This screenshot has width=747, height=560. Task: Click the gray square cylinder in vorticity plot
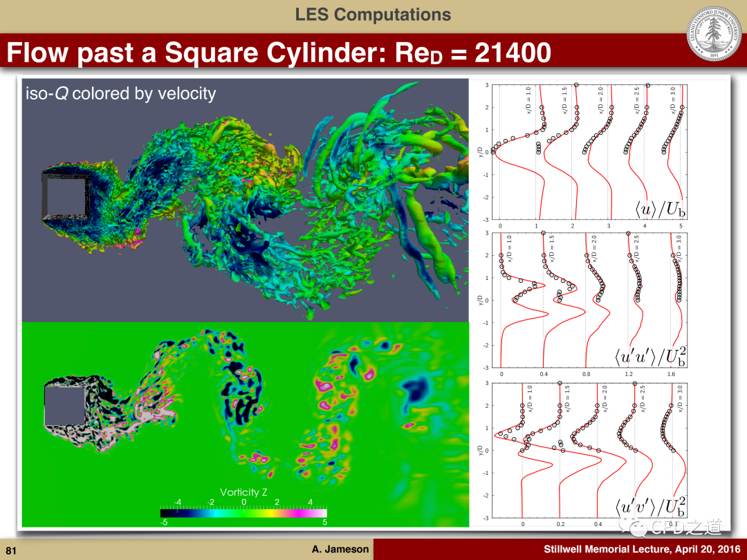point(65,406)
